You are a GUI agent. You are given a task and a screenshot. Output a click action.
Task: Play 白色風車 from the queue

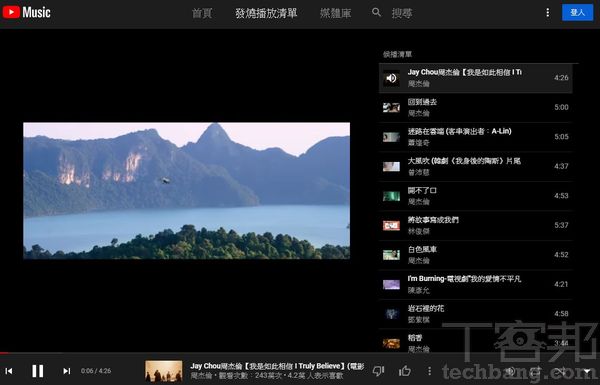click(x=422, y=249)
